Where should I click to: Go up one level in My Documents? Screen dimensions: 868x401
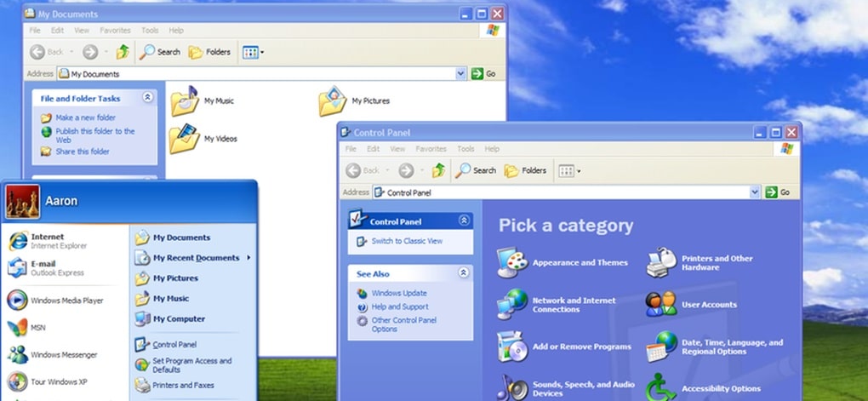[123, 52]
